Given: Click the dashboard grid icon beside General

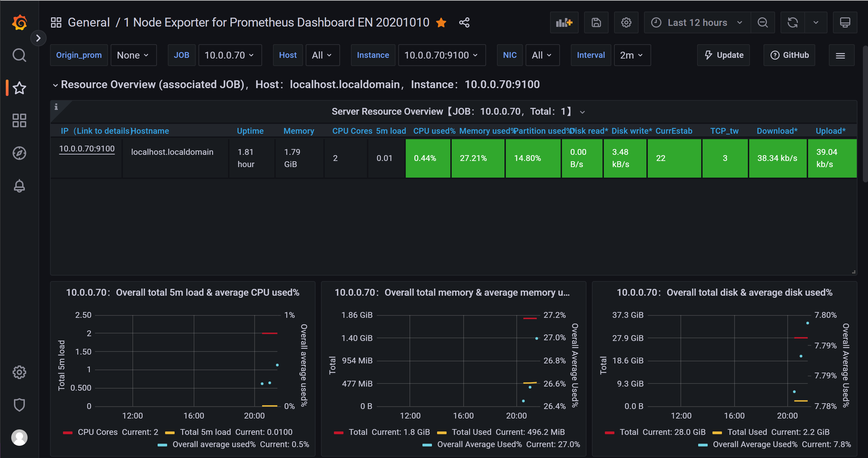Looking at the screenshot, I should pyautogui.click(x=56, y=22).
